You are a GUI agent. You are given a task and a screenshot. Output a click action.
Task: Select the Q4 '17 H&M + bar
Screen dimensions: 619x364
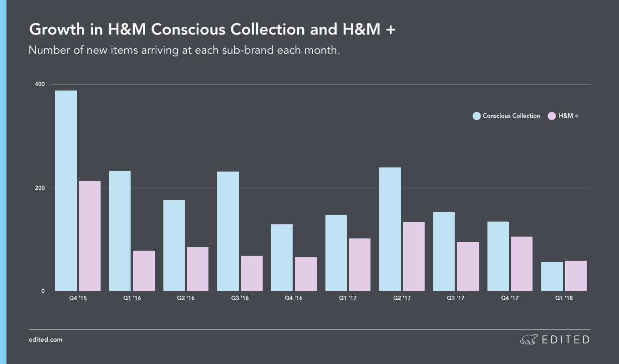[x=522, y=264]
